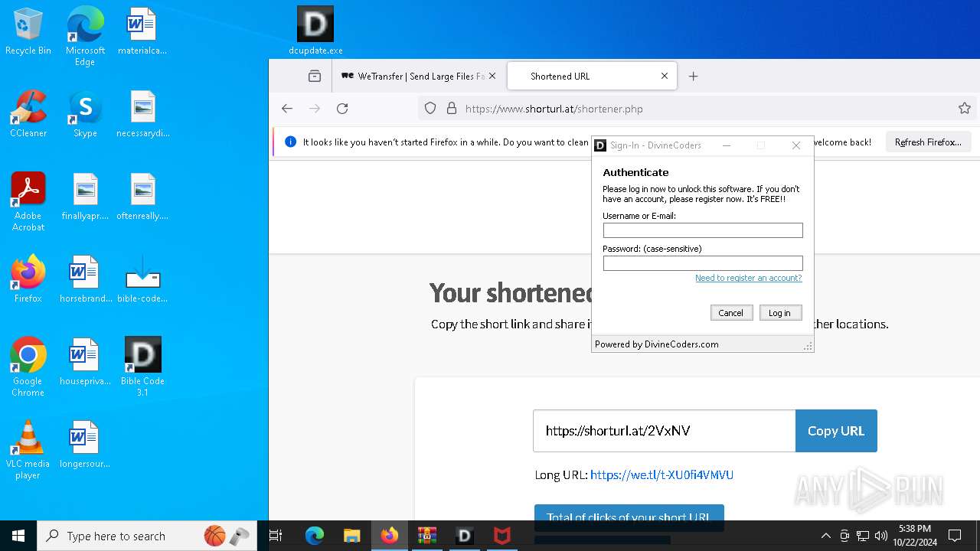Select the necessarydi... image file icon
This screenshot has width=980, height=551.
coord(142,113)
